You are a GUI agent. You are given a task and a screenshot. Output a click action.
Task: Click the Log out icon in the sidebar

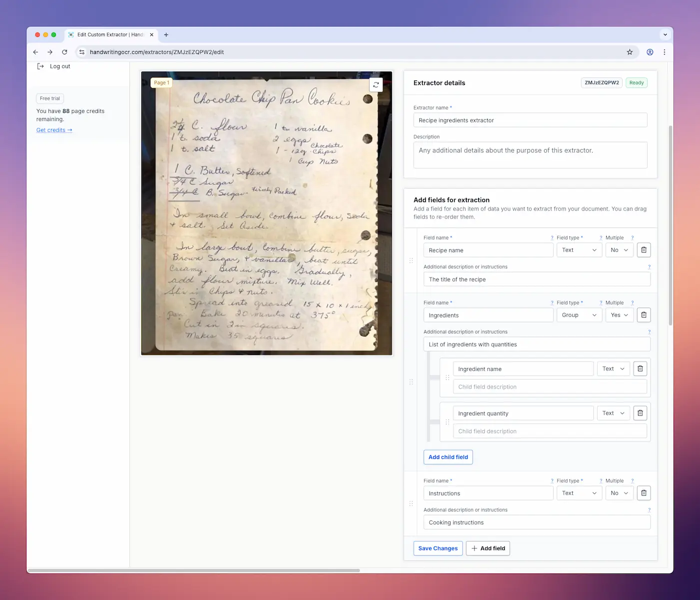pyautogui.click(x=41, y=65)
